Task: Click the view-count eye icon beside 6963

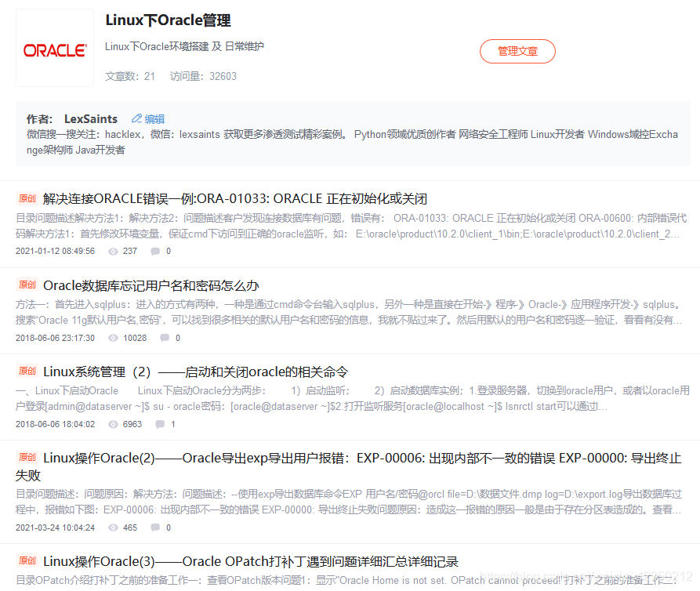Action: click(x=114, y=424)
